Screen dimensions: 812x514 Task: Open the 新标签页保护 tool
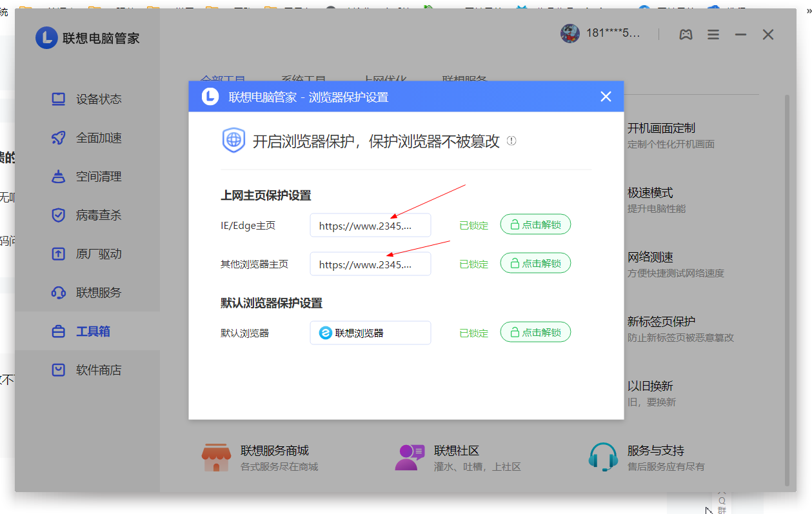(680, 329)
